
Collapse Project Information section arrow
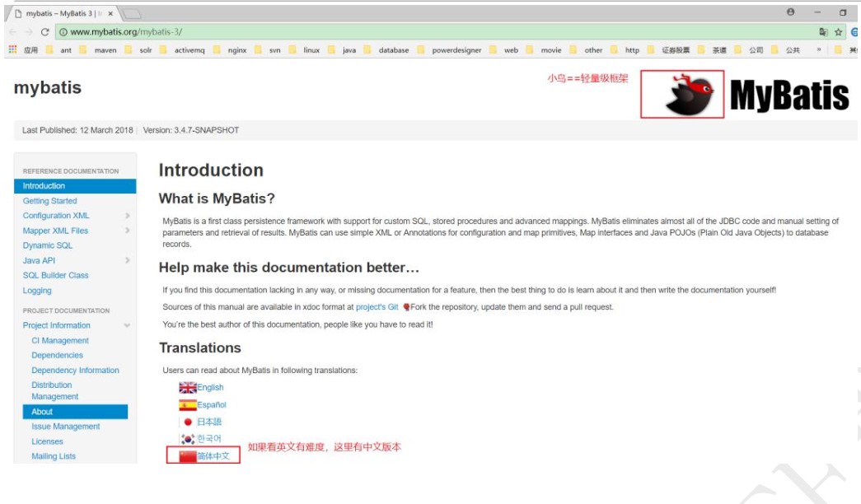tap(128, 325)
